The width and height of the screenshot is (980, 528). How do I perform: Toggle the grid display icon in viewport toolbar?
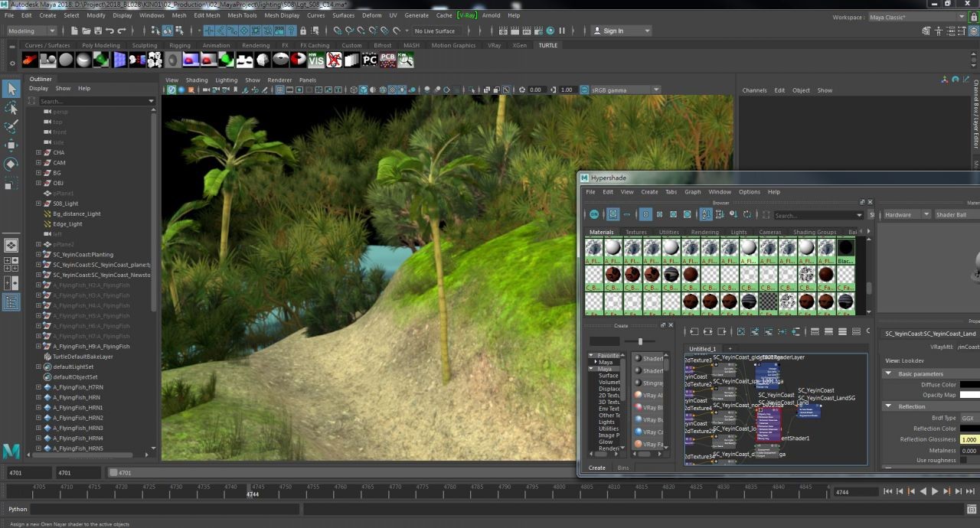pos(280,90)
